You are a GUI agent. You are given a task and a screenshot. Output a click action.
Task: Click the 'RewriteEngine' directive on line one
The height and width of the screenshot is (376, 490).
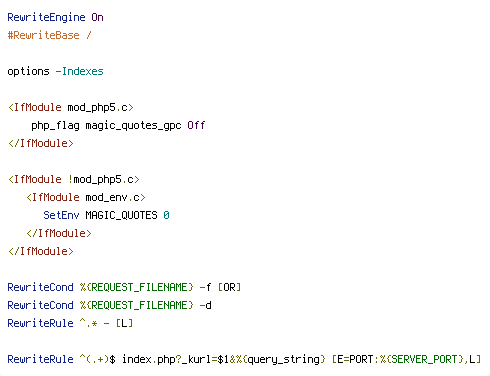[x=46, y=17]
